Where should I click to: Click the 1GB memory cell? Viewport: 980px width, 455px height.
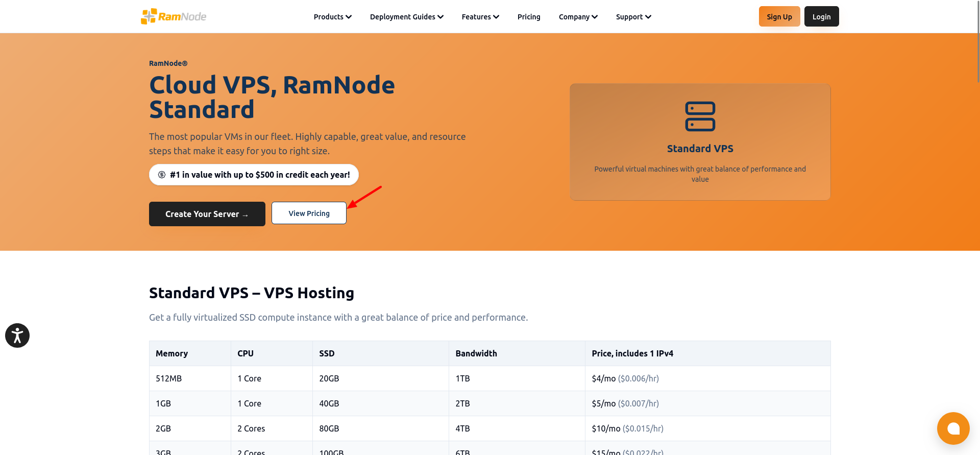tap(190, 403)
